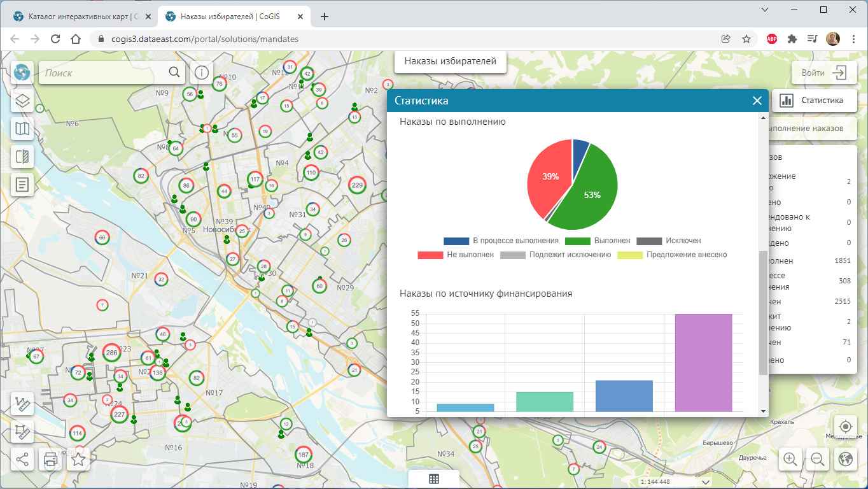The height and width of the screenshot is (489, 868).
Task: Click the info icon beside search
Action: 202,73
